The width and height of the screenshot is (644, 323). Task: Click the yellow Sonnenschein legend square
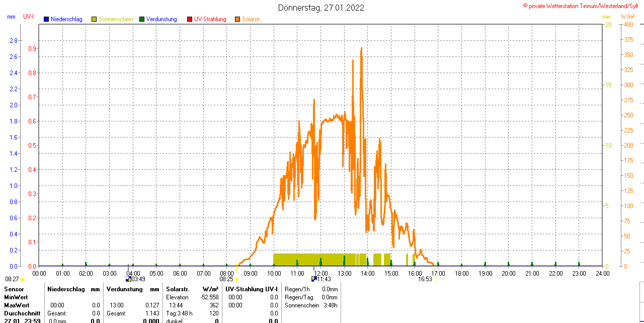point(94,19)
